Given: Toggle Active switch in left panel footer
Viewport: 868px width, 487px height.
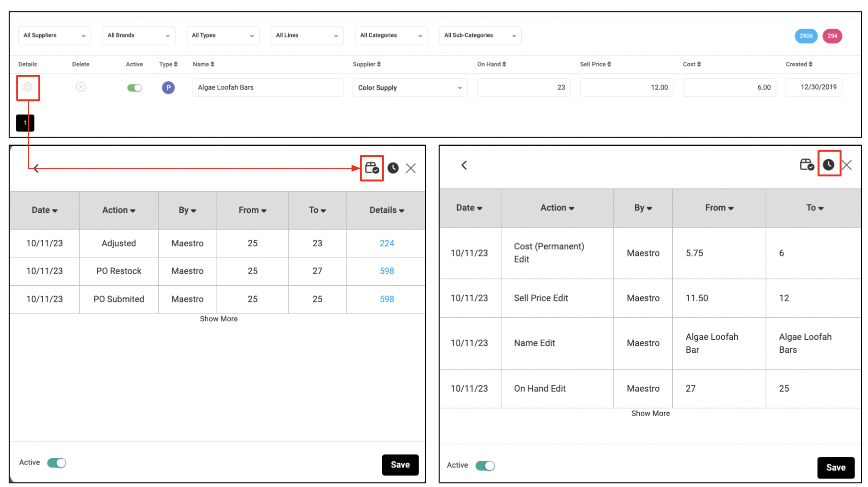Looking at the screenshot, I should [x=57, y=463].
